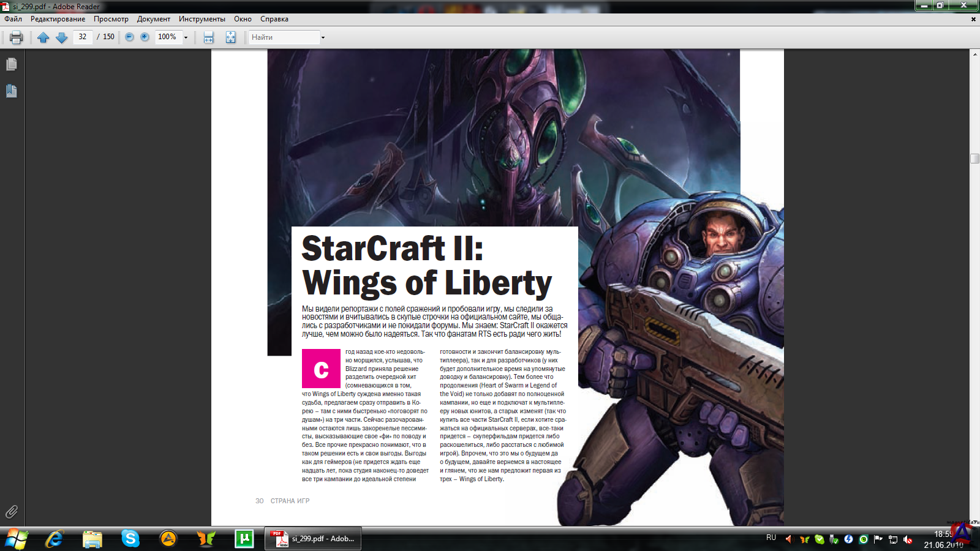Viewport: 980px width, 551px height.
Task: Expand the 100% zoom level dropdown
Action: point(186,37)
